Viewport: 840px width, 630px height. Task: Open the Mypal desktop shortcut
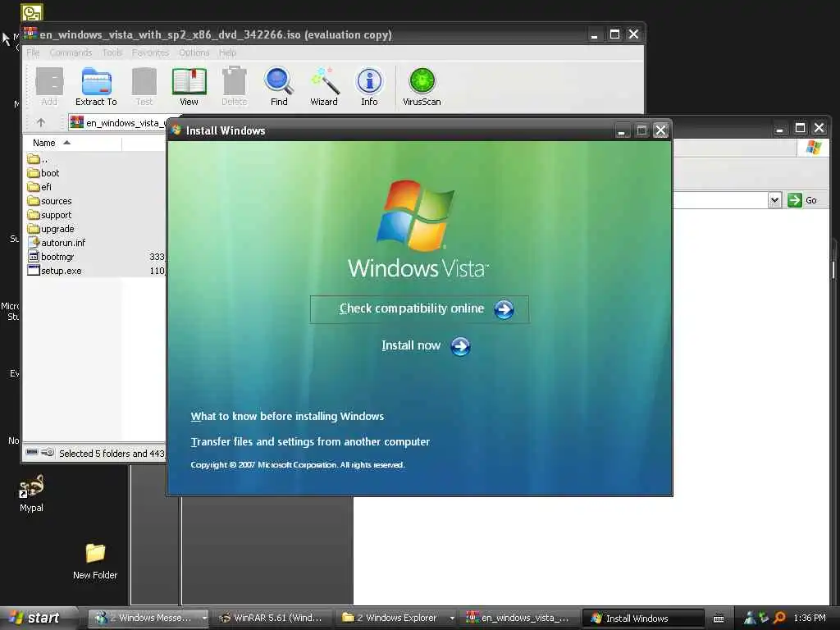(x=32, y=493)
